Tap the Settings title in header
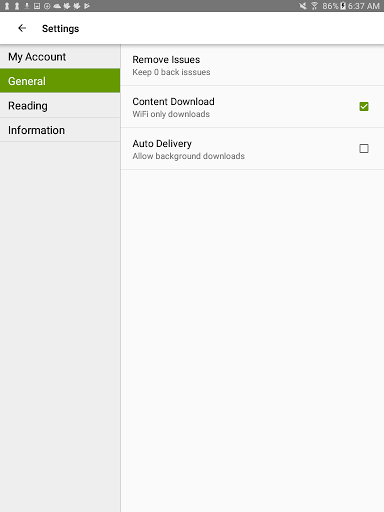 point(60,29)
